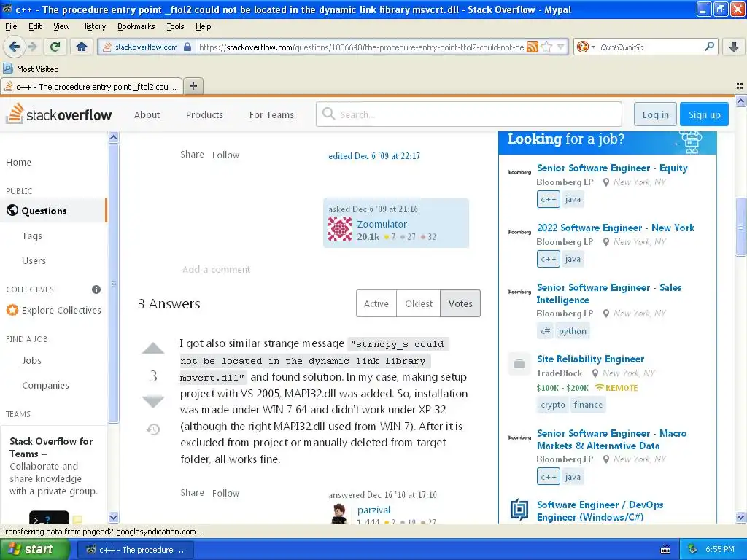
Task: Open the Edit menu
Action: 35,26
